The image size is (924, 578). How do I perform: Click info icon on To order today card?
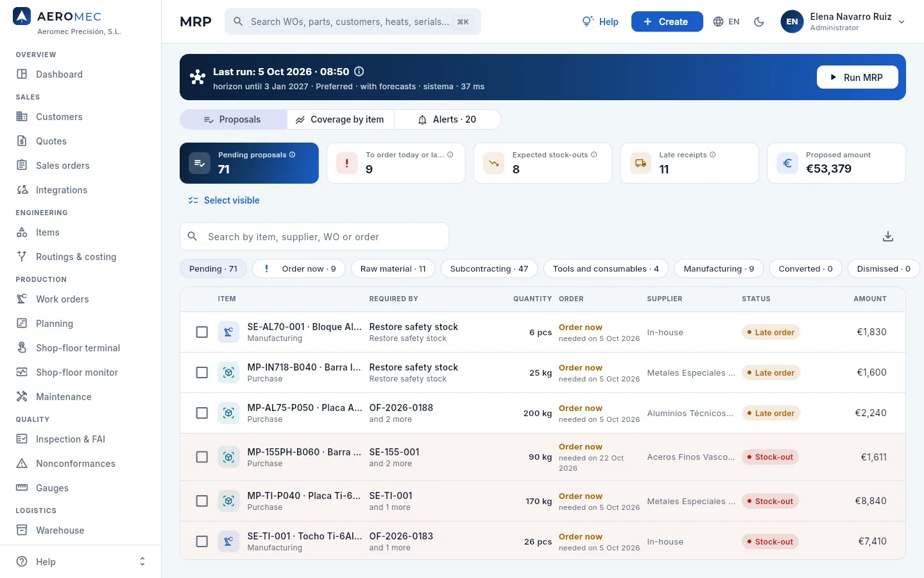450,155
